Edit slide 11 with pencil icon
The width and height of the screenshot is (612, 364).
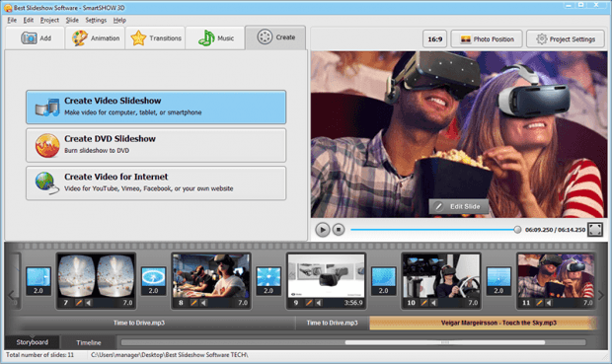(x=539, y=303)
